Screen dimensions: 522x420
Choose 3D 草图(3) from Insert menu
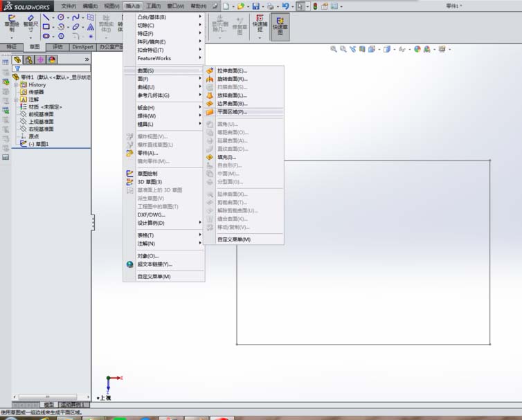(x=164, y=182)
